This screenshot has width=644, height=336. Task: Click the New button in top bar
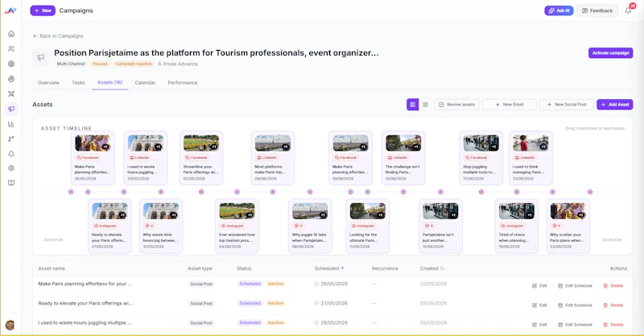point(43,10)
